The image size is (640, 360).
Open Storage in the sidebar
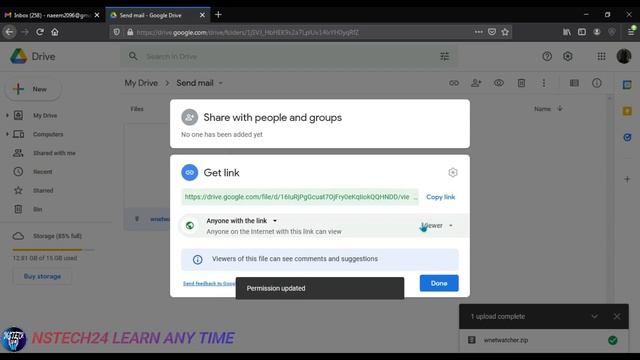pyautogui.click(x=57, y=236)
